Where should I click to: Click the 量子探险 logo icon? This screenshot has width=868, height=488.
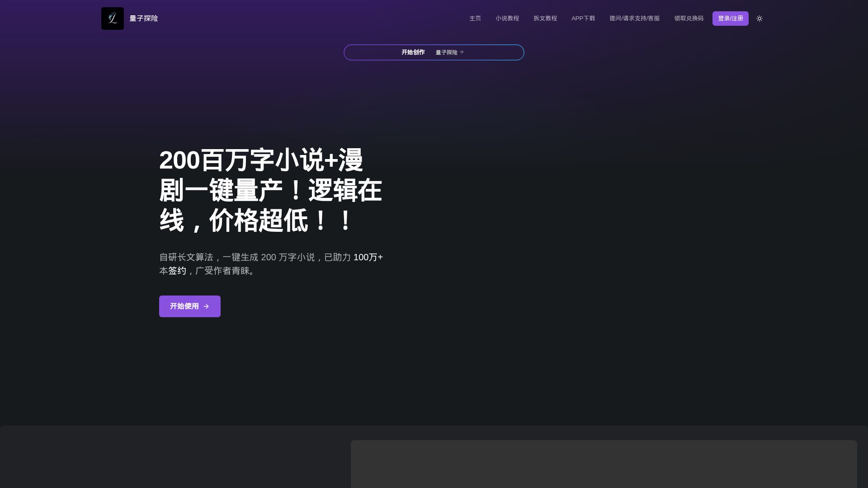(x=113, y=19)
